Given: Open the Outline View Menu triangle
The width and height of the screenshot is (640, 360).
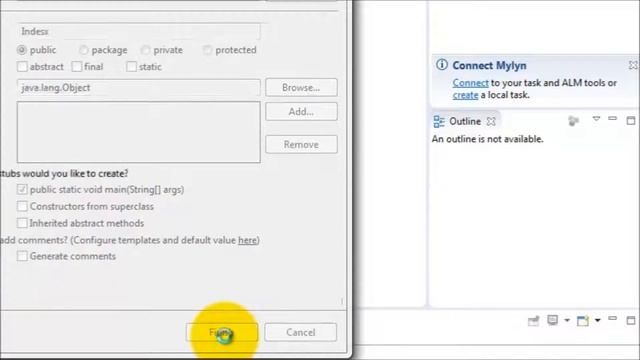Looking at the screenshot, I should tap(596, 119).
